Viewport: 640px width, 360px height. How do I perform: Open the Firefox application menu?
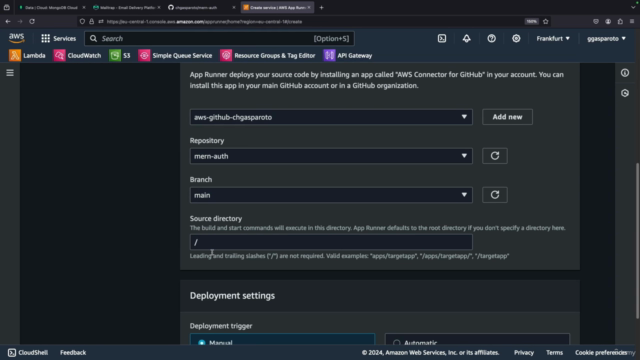(632, 21)
